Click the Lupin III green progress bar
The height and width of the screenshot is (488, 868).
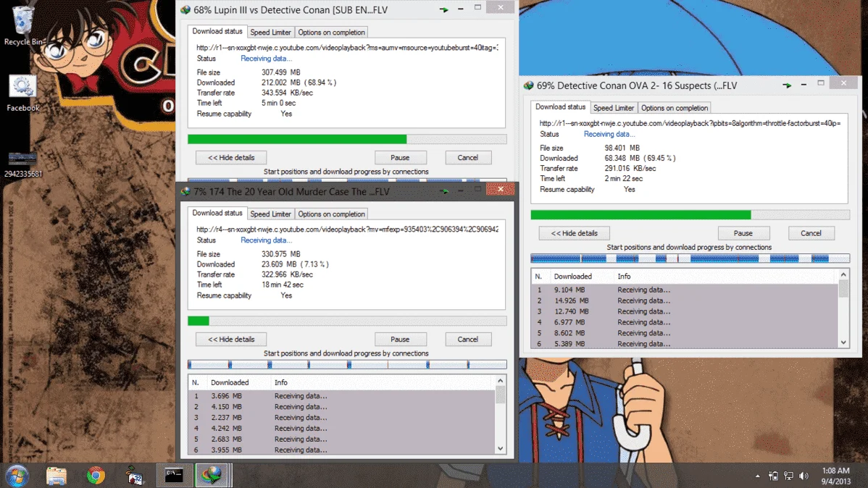click(347, 139)
